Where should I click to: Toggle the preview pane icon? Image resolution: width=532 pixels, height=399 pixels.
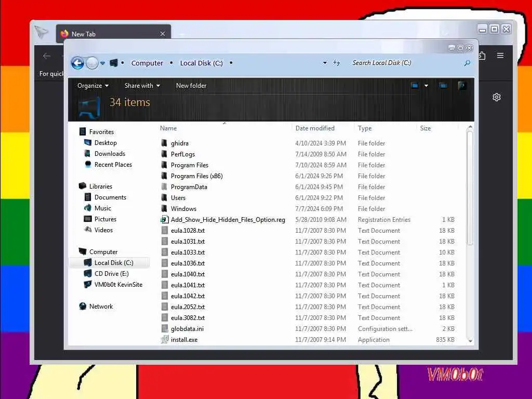[443, 86]
